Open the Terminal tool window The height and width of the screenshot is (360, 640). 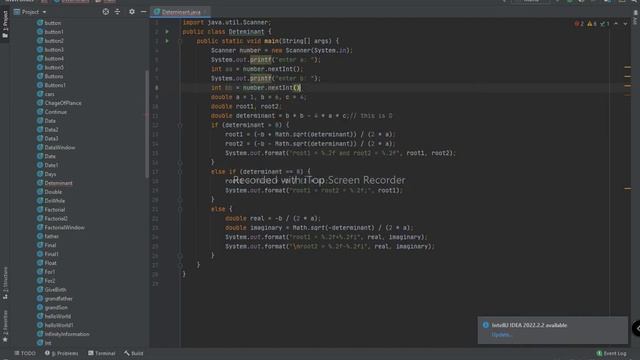coord(102,353)
